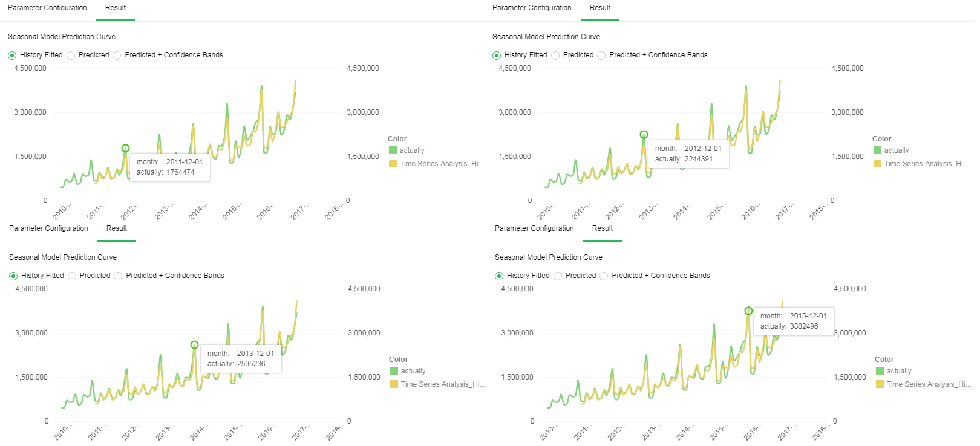Click 'Seasonal Model Prediction Curve' title in top-left panel
The width and height of the screenshot is (980, 446).
[x=62, y=37]
